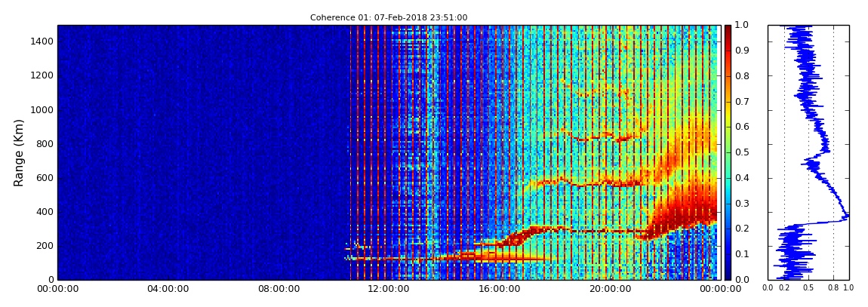Click the profile plot 0.2 axis label
868x307 pixels.
point(784,288)
